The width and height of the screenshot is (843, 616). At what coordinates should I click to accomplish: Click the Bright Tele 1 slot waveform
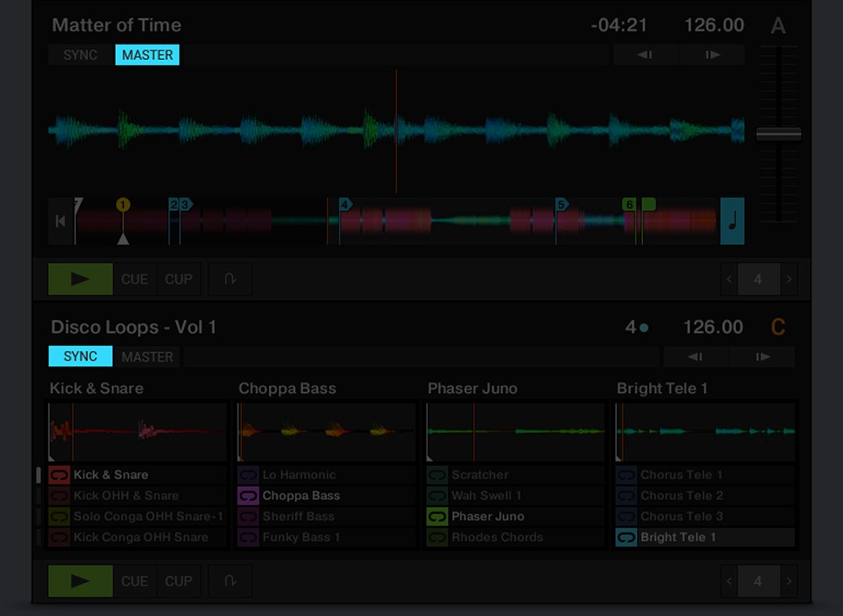click(705, 432)
